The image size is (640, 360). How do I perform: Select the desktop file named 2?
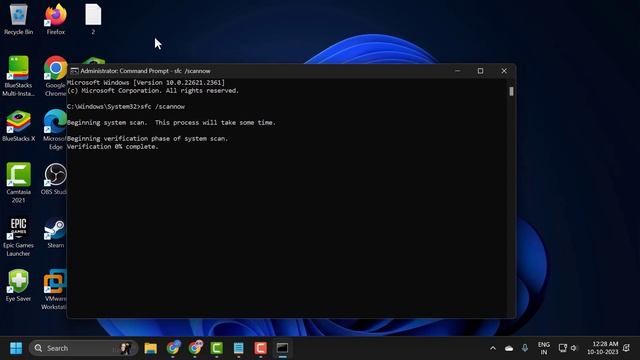pyautogui.click(x=93, y=20)
